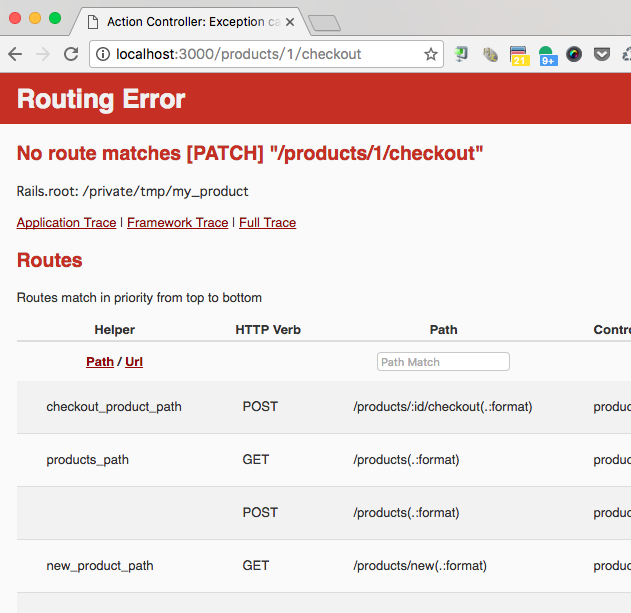Click the colorful circle extension icon
Image resolution: width=631 pixels, height=613 pixels.
pos(574,54)
